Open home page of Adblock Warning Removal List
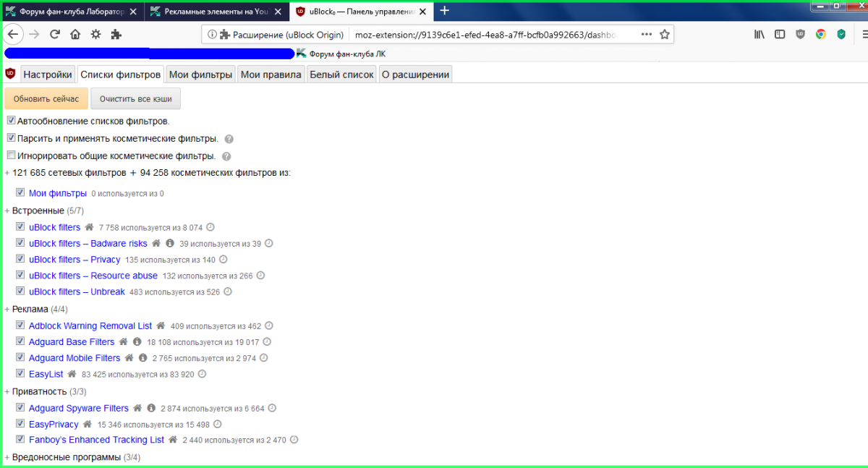 click(161, 326)
